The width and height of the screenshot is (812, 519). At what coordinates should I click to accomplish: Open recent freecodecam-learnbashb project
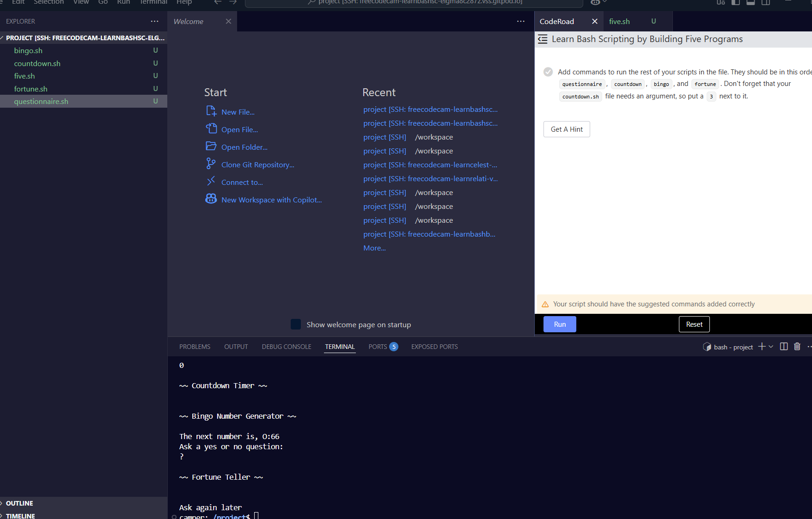(x=429, y=234)
